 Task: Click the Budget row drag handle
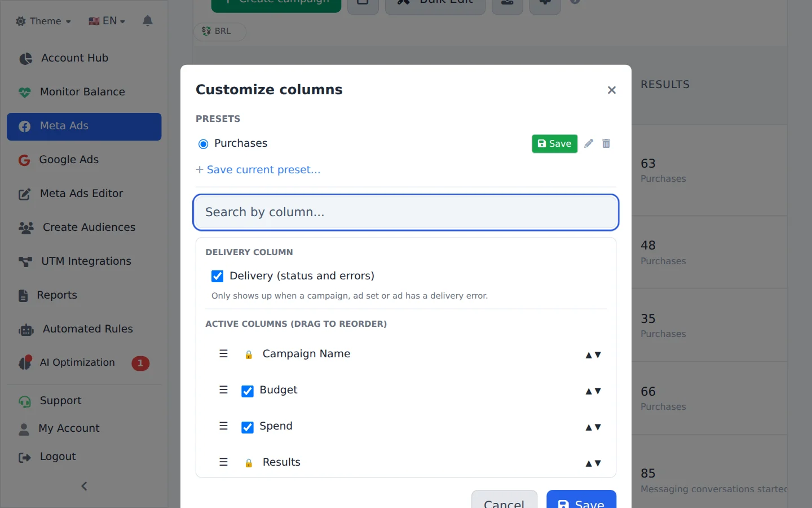(223, 390)
